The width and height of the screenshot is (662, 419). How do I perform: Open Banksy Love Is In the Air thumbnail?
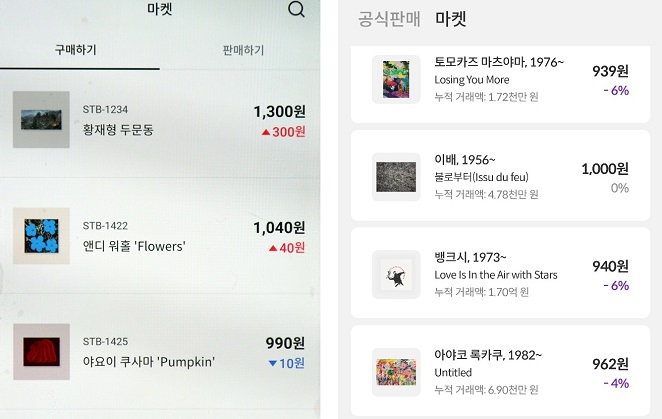396,275
